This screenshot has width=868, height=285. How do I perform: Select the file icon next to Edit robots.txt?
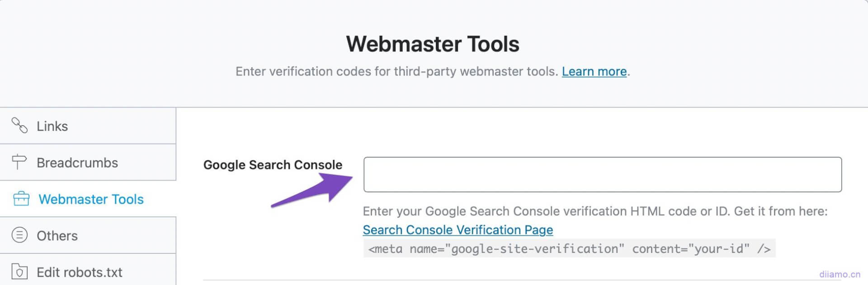click(x=18, y=271)
